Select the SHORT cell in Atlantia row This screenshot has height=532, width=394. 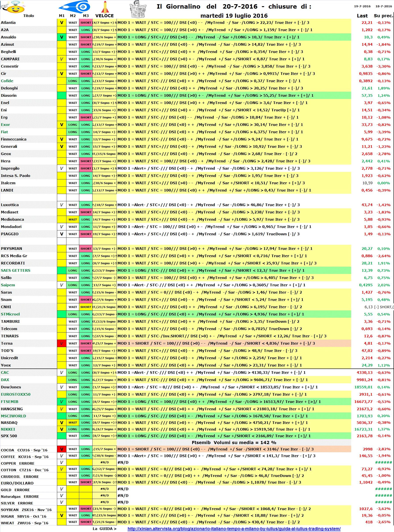[x=86, y=23]
